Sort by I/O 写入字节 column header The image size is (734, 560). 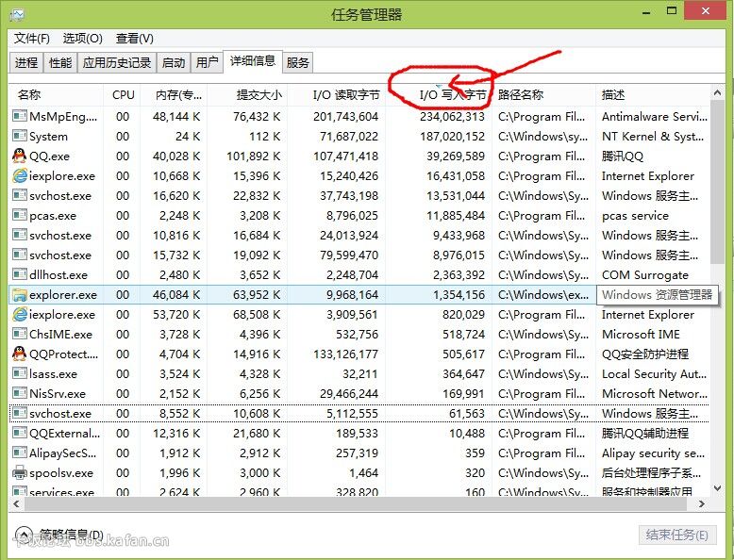439,95
